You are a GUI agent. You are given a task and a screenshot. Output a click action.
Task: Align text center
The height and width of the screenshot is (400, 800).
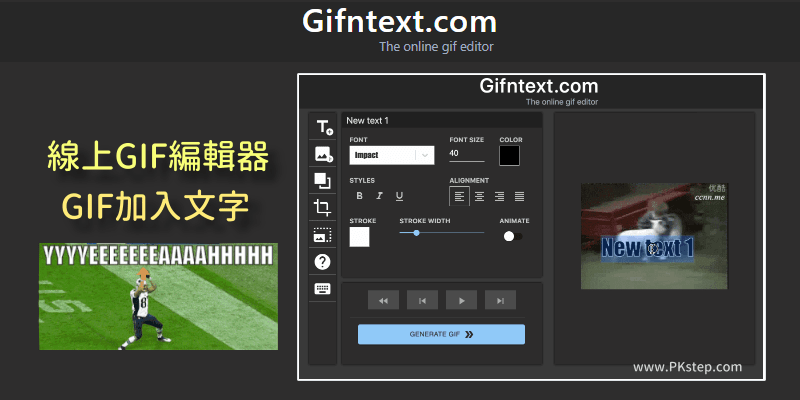[x=480, y=196]
